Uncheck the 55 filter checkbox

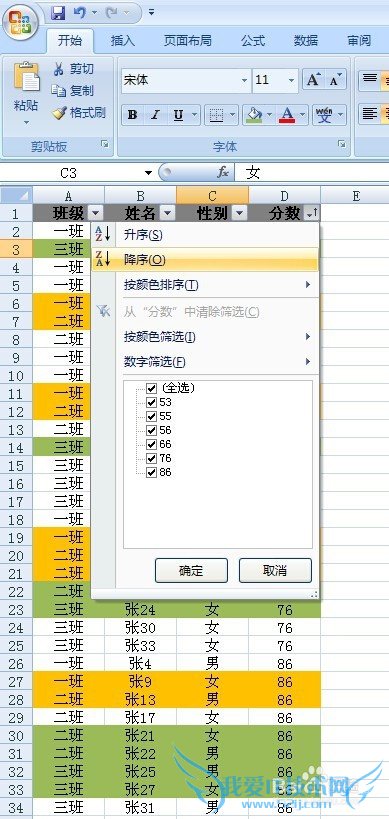point(151,416)
